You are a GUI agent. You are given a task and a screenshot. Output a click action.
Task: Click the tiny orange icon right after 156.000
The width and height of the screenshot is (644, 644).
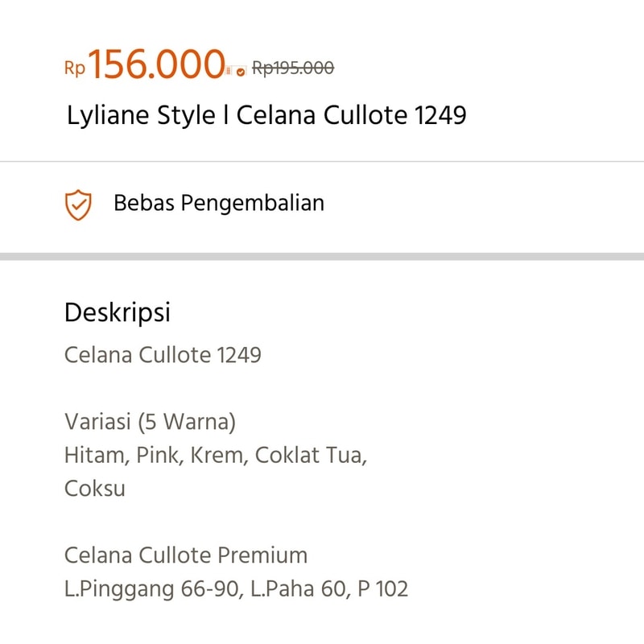(x=229, y=71)
